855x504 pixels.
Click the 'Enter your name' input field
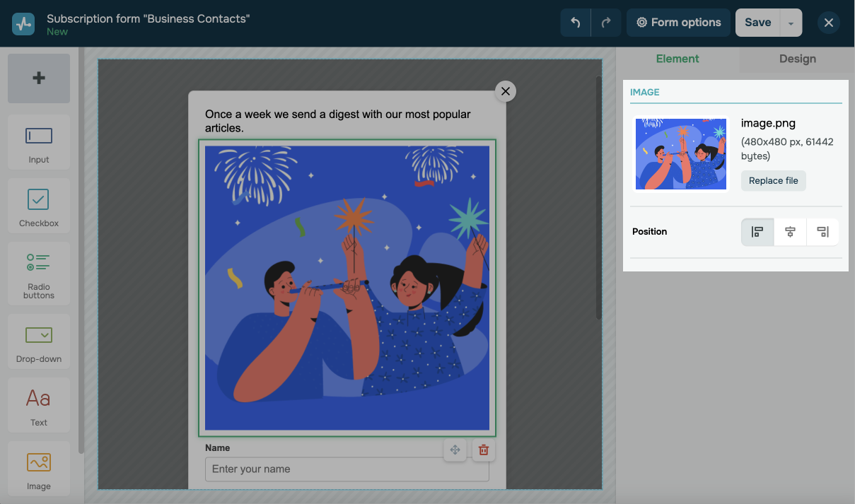tap(347, 469)
